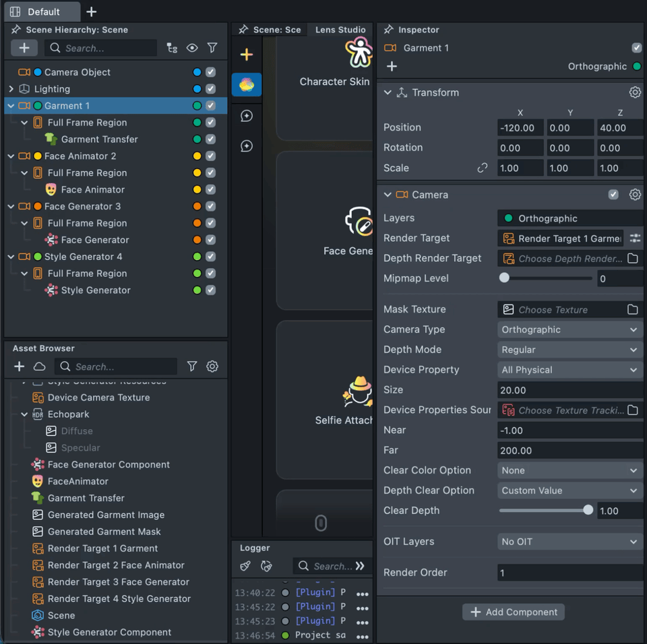Open the Clear Color Option dropdown
Image resolution: width=647 pixels, height=644 pixels.
[x=569, y=470]
